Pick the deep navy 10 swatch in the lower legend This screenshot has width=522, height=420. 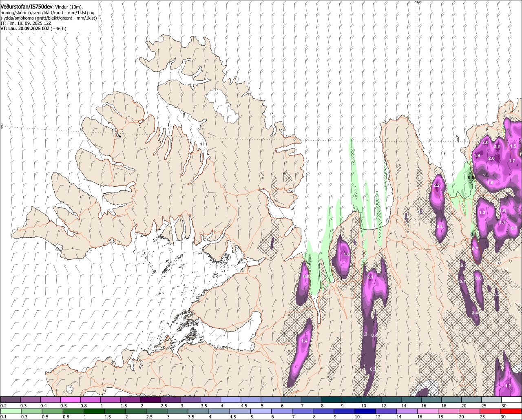[365, 411]
